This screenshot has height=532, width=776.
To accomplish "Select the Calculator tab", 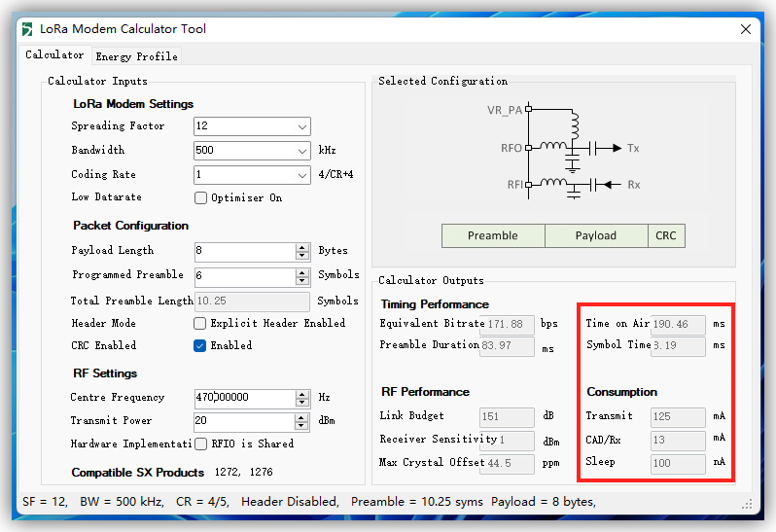I will (54, 55).
